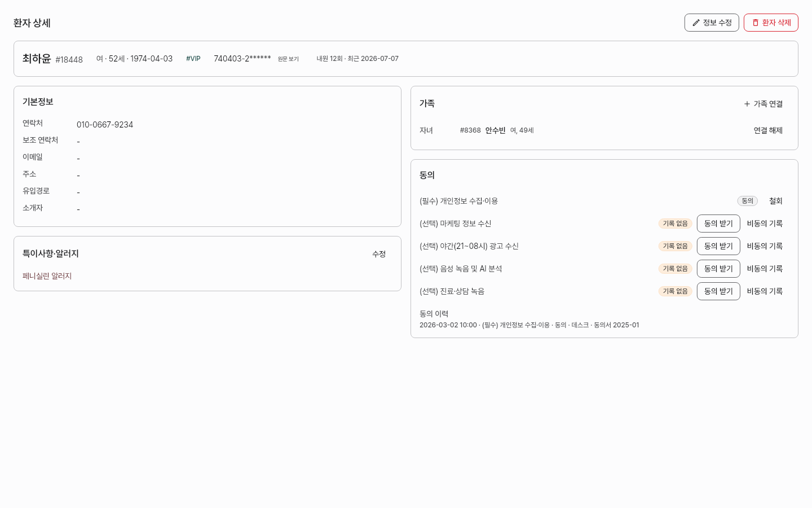Record 비동의 기록 for 마케팅 정보 수신
Viewport: 812px width, 508px height.
click(x=765, y=224)
